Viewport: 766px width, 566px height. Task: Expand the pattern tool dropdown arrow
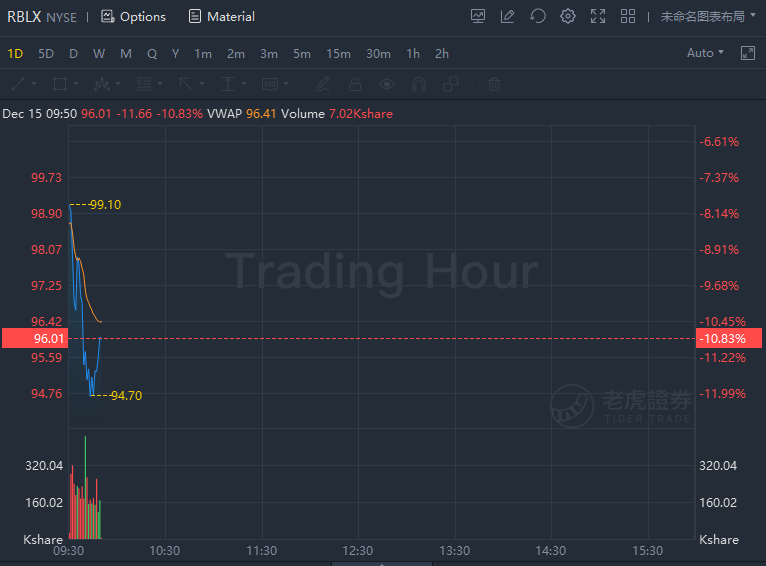118,84
